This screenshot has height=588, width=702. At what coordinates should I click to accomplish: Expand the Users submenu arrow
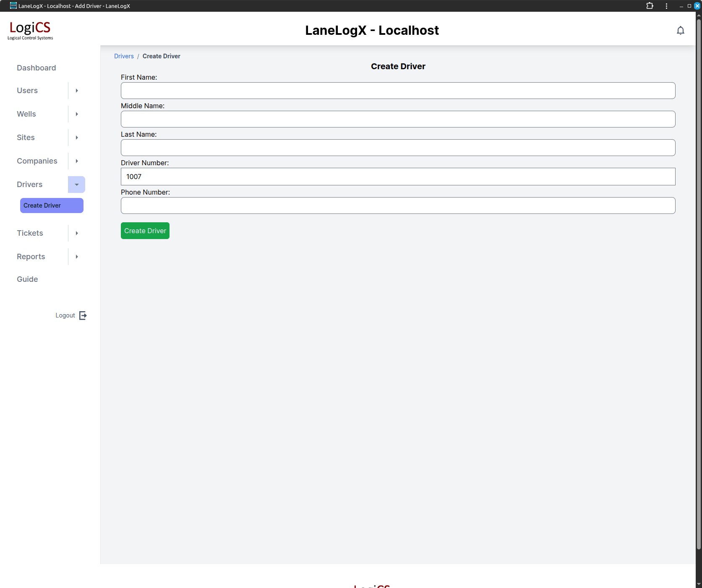[77, 91]
